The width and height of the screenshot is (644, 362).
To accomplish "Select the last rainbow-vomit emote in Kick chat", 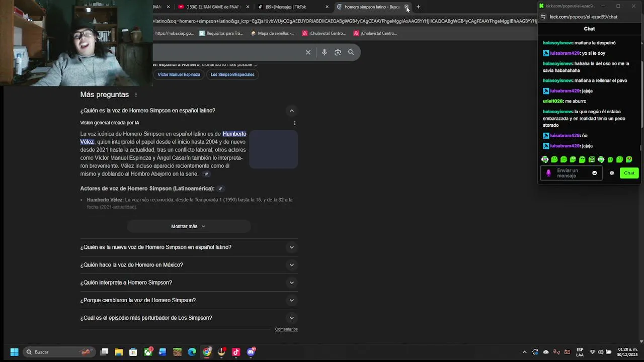I will (x=629, y=159).
